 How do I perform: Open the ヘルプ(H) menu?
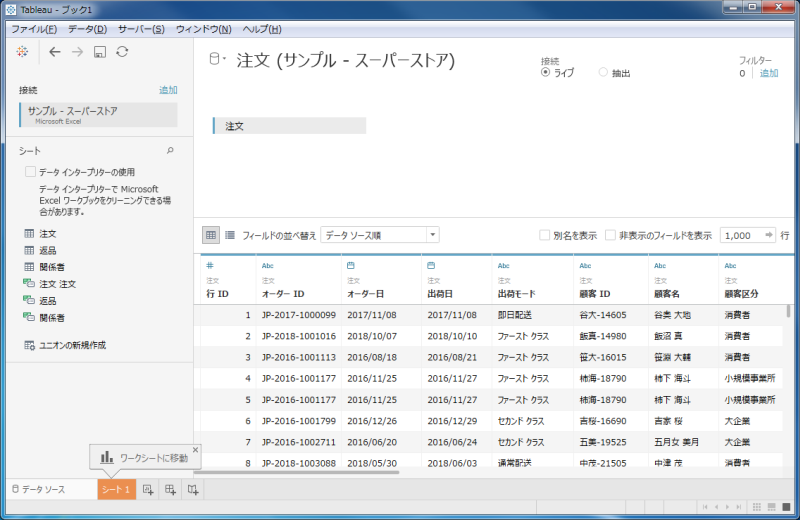(262, 29)
